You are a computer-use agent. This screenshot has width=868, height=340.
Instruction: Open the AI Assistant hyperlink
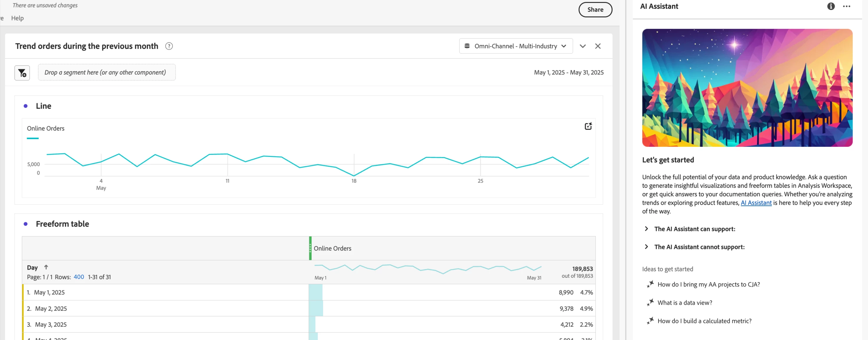click(756, 203)
